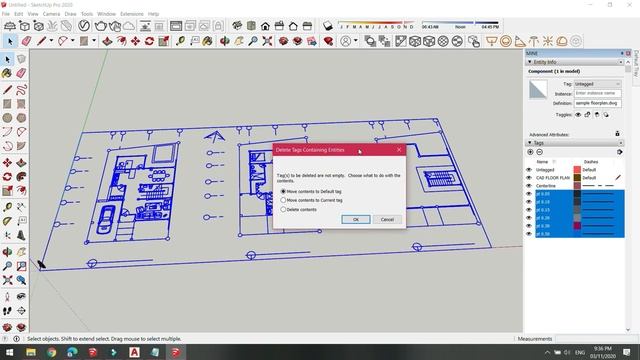The height and width of the screenshot is (360, 640).
Task: Open the Help menu
Action: point(153,14)
